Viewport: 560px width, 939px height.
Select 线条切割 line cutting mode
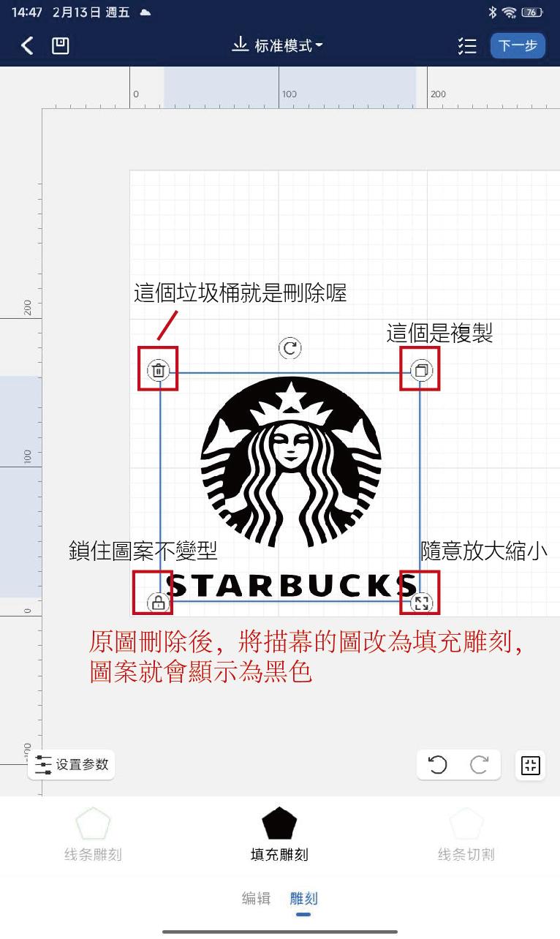pyautogui.click(x=466, y=834)
